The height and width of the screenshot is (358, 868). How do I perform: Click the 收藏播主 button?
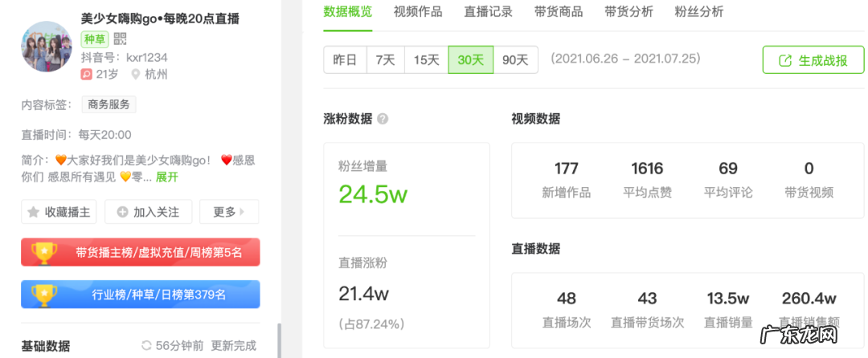(x=59, y=212)
